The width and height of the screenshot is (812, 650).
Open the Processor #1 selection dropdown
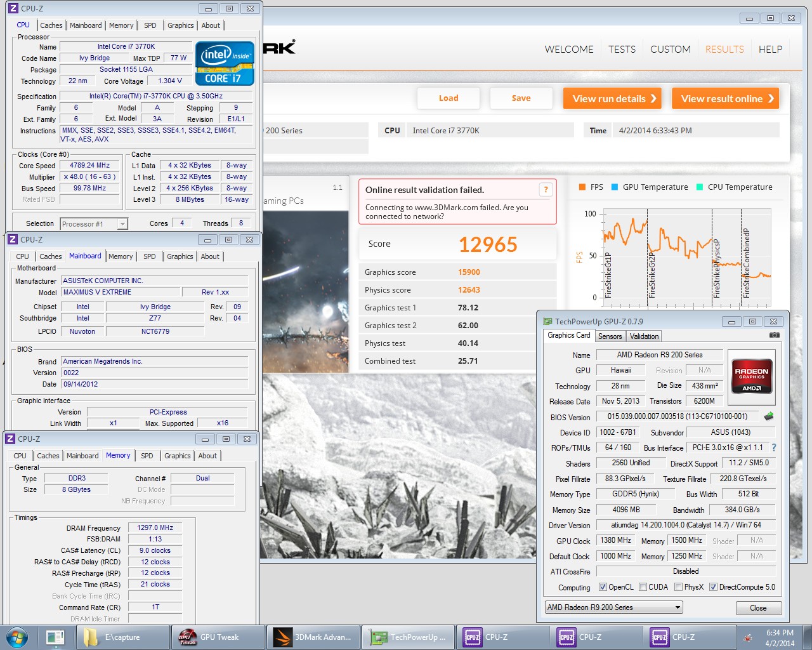(x=94, y=223)
